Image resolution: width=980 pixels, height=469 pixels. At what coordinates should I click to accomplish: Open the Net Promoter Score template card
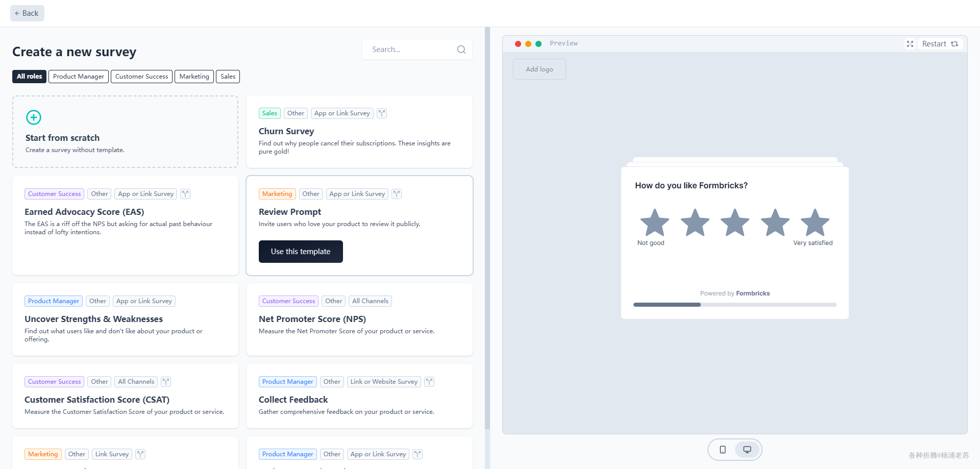tap(359, 319)
